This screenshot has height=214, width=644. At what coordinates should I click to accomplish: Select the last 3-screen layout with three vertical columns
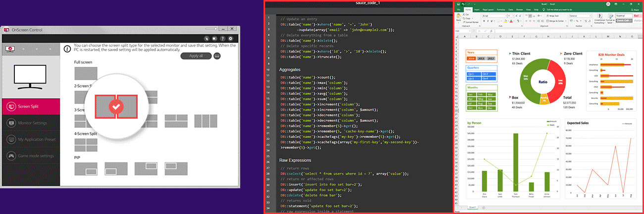(x=205, y=121)
